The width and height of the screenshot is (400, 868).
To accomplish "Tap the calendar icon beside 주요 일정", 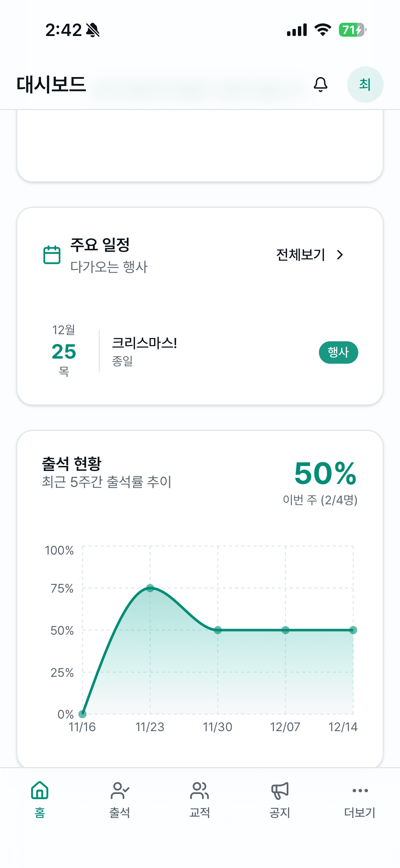I will [52, 255].
